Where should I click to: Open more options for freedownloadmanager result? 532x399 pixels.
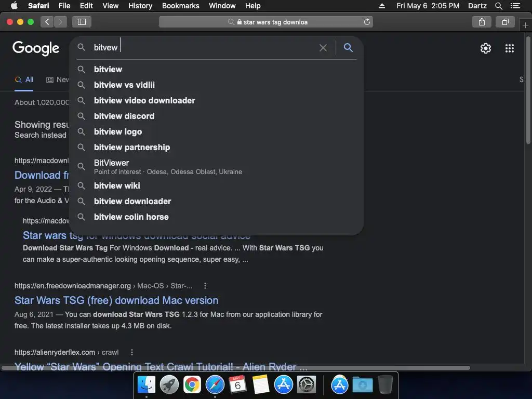pos(205,286)
